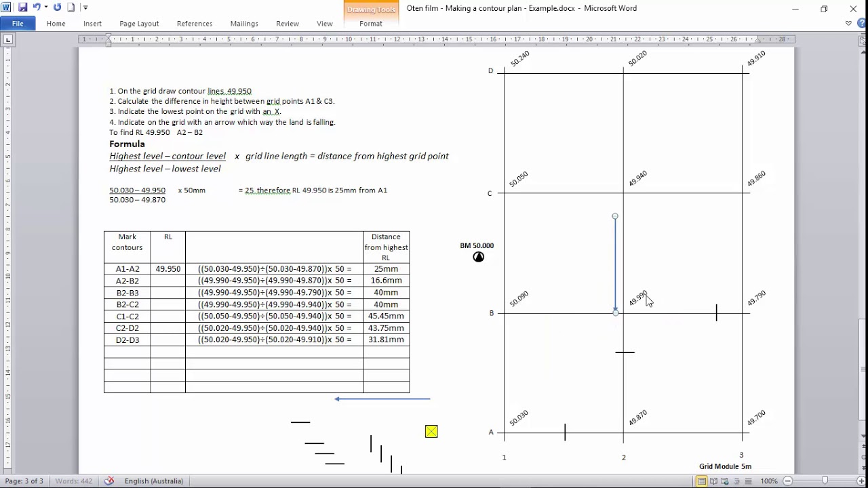Click the bottom handle of selected blue line
The image size is (868, 488).
point(616,312)
